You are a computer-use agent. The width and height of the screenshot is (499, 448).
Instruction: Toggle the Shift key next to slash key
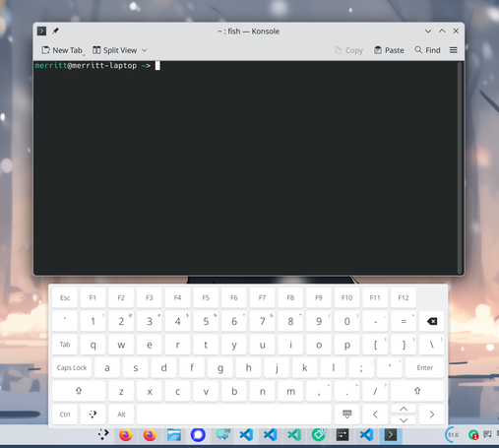(x=417, y=391)
